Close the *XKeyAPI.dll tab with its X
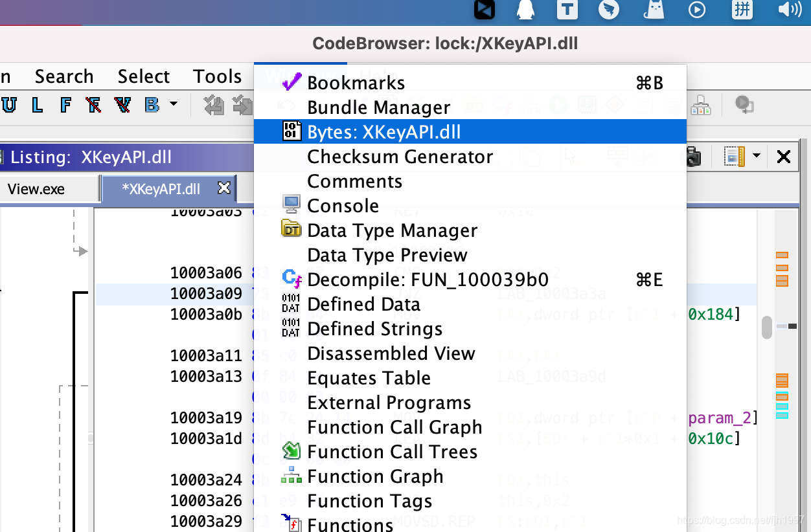Image resolution: width=811 pixels, height=532 pixels. [224, 188]
